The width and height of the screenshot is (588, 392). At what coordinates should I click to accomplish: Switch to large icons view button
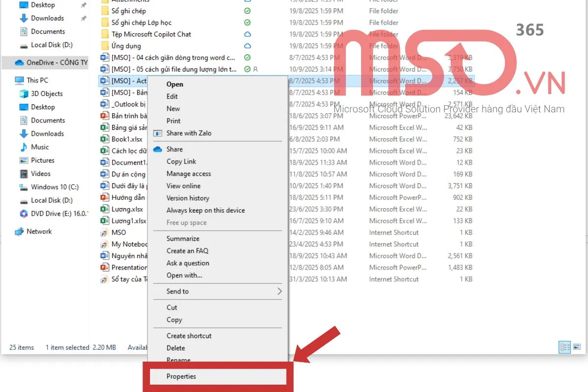577,347
